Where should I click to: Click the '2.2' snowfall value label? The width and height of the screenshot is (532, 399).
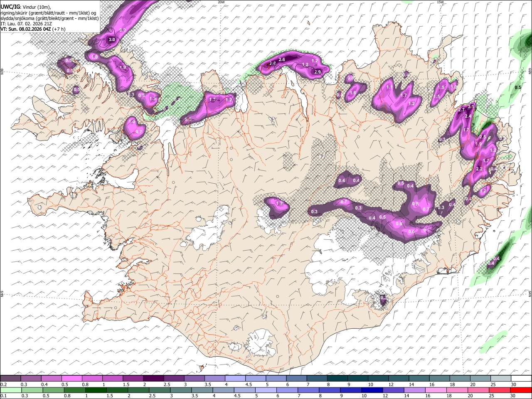(x=479, y=169)
